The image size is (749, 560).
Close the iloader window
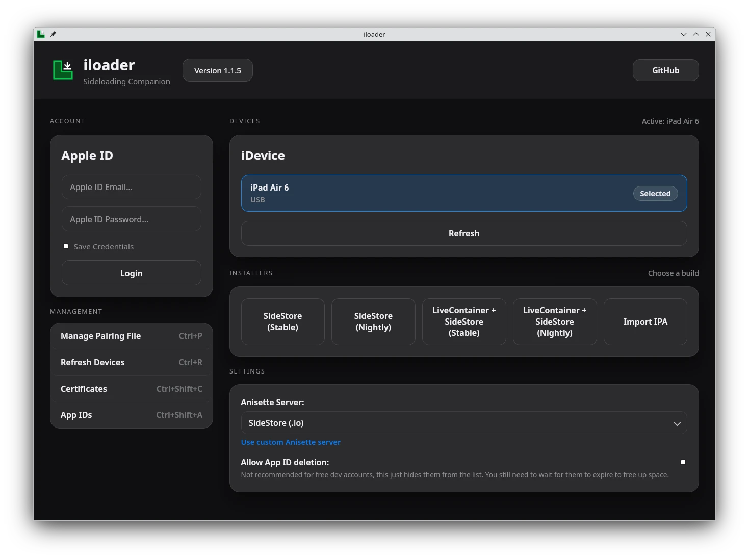(x=708, y=34)
